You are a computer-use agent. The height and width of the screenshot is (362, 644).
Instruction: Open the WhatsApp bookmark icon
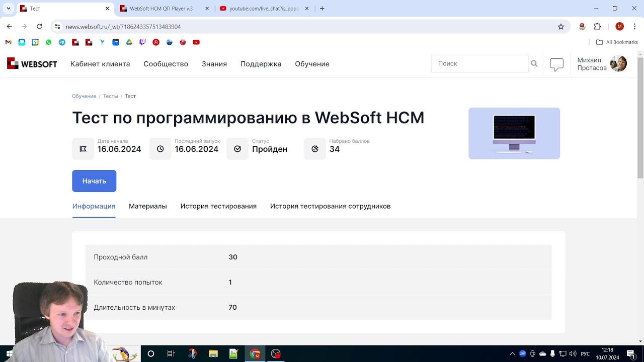click(48, 42)
